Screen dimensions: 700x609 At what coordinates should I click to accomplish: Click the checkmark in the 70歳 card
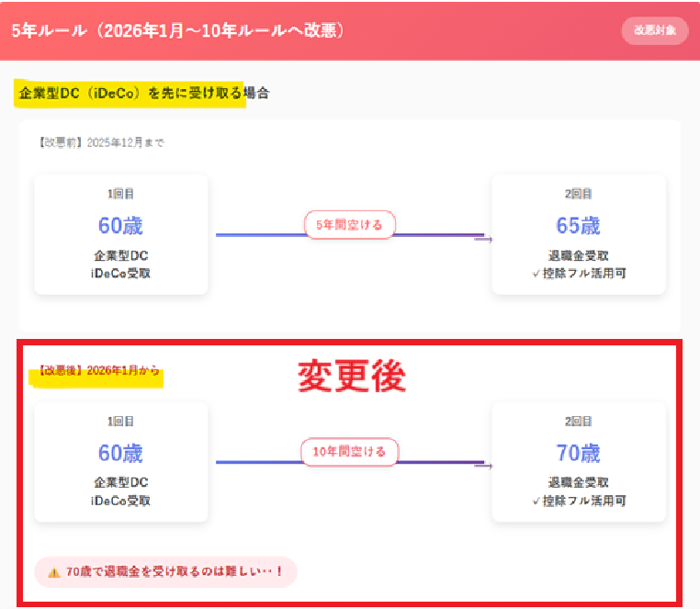(536, 502)
